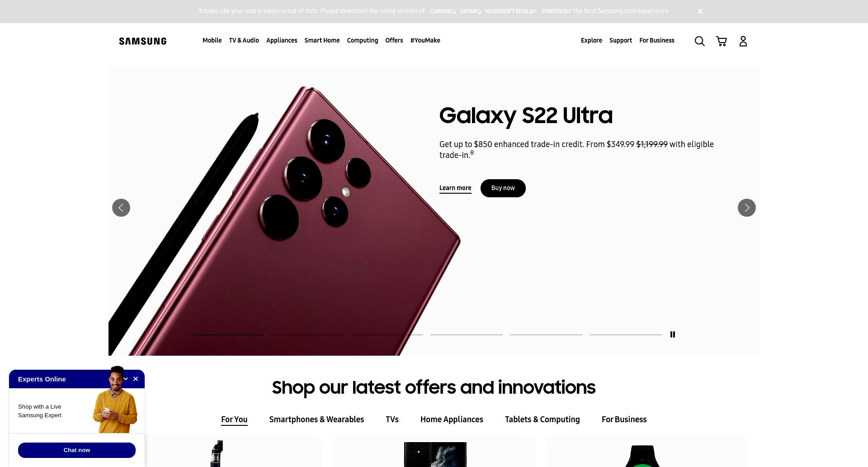Image resolution: width=868 pixels, height=467 pixels.
Task: Jump to the fourth carousel progress bar
Action: [x=467, y=335]
